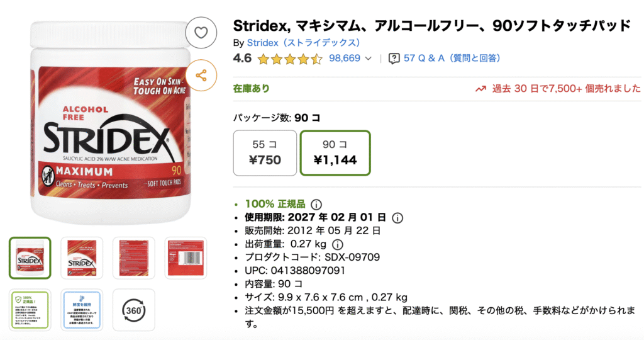The width and height of the screenshot is (644, 340).
Task: Click the 98,669 reviews count
Action: [344, 59]
